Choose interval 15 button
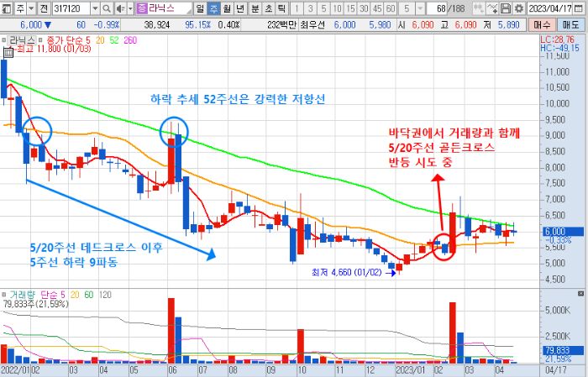Screen dimensions: 588x377 click(350, 8)
